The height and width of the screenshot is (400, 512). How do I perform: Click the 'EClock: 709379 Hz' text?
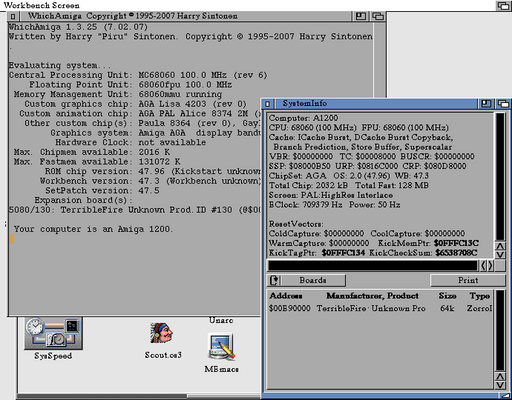(x=305, y=205)
